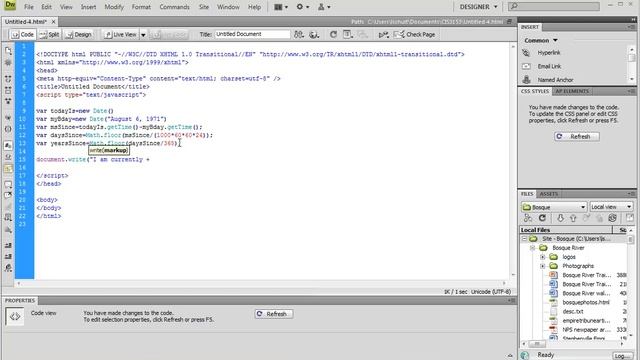The image size is (640, 360).
Task: Open the Layout icon dropdown in menu bar
Action: click(x=281, y=7)
